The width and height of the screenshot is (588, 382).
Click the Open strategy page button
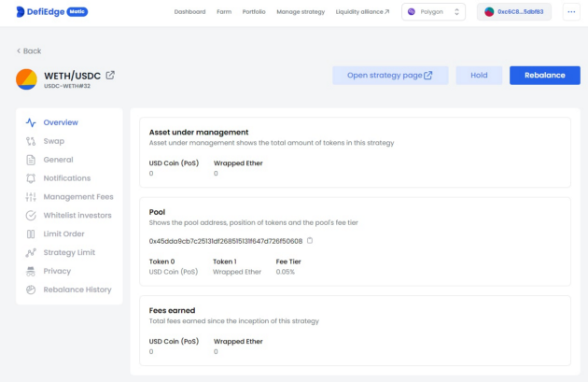pos(390,76)
